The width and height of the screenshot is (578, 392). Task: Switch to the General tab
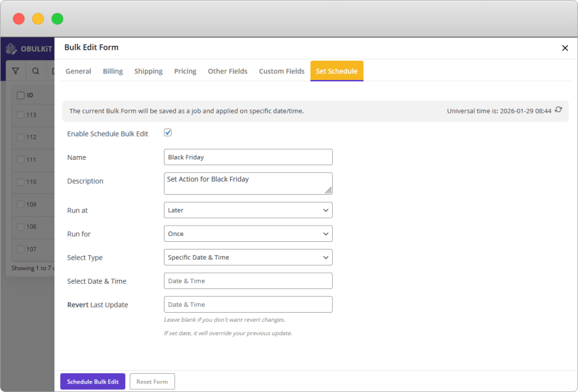(78, 72)
